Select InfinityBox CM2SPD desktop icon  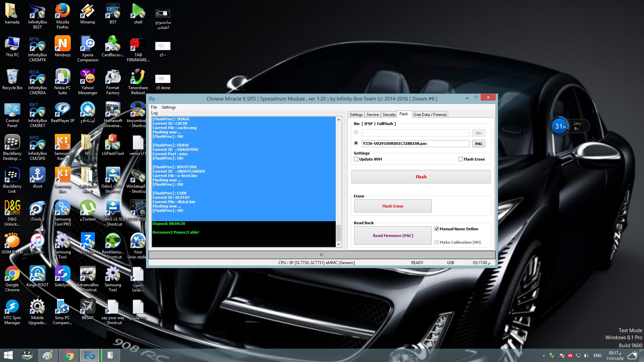point(38,147)
